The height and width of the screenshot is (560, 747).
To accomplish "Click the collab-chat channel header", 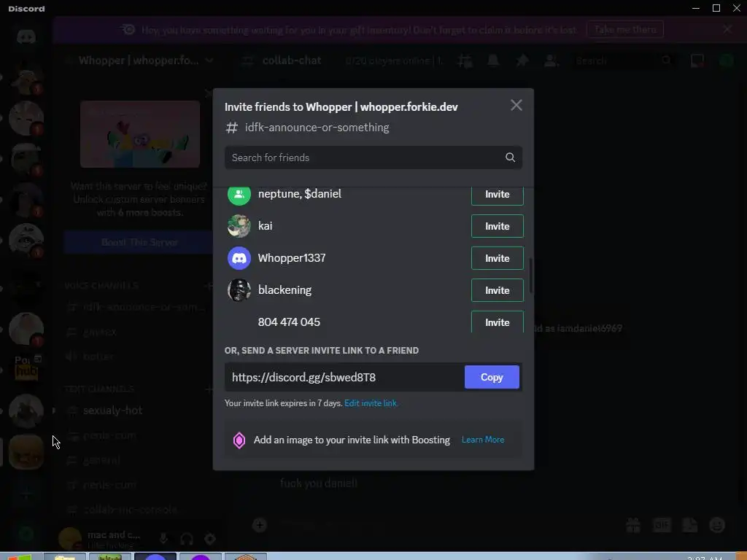I will click(x=292, y=61).
